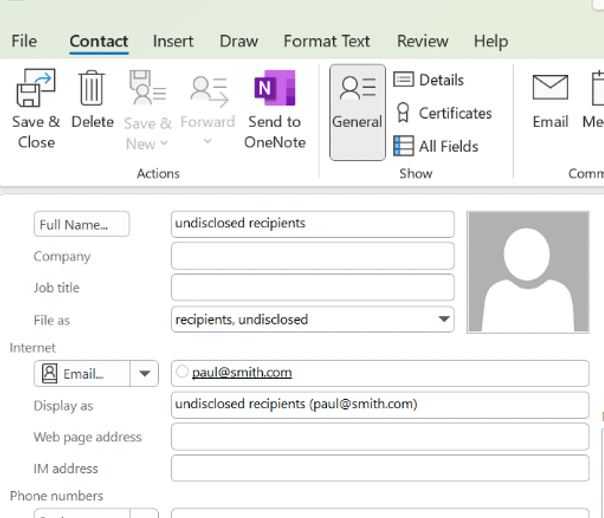Viewport: 604px width, 518px height.
Task: Open the Certificates view
Action: point(443,113)
